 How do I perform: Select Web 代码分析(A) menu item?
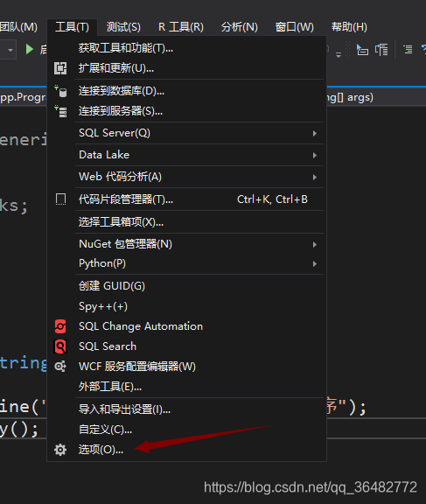click(x=186, y=177)
